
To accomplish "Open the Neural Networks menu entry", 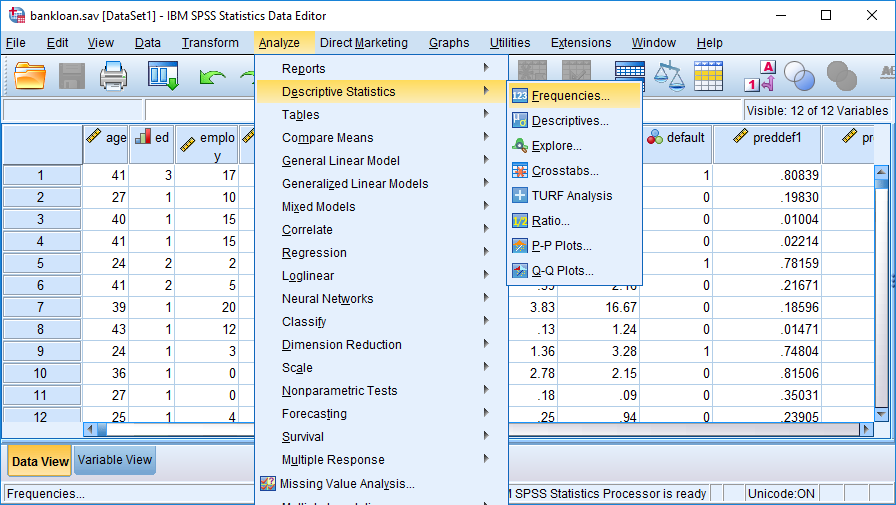I will coord(382,299).
